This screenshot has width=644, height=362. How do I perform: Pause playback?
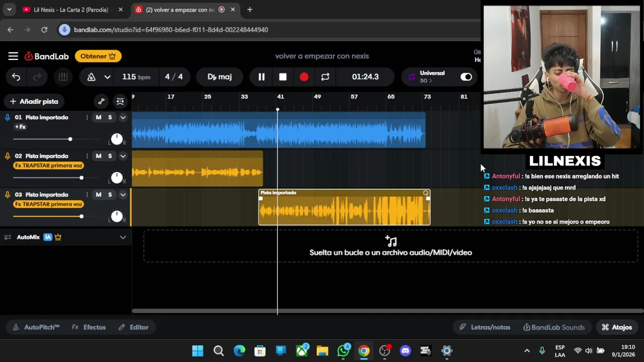pyautogui.click(x=262, y=77)
